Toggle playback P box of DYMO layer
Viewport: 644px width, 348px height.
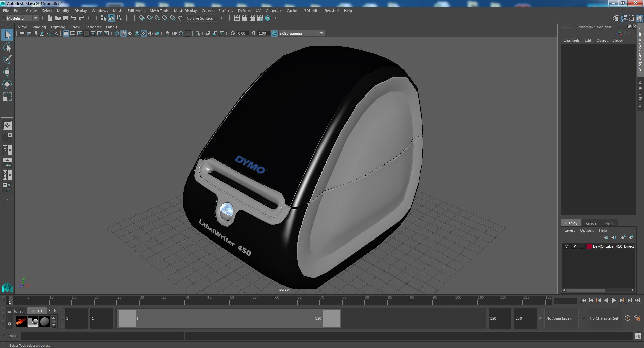(575, 246)
